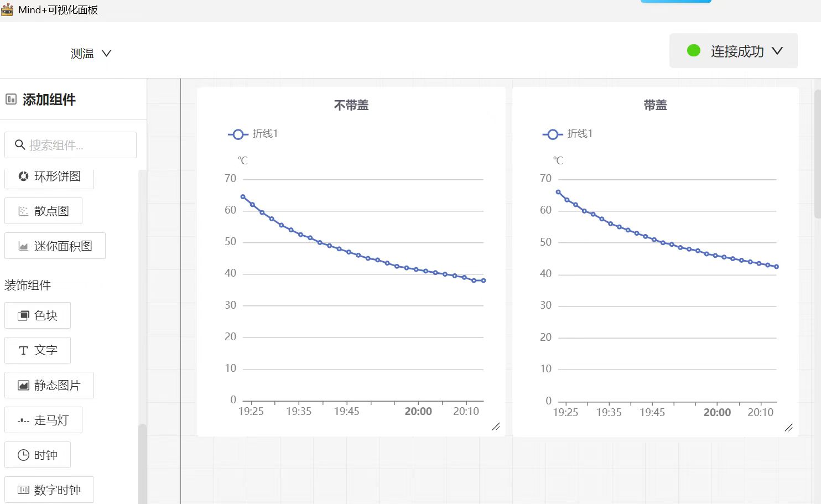
Task: Click the 装饰组件 section heading
Action: pos(28,285)
